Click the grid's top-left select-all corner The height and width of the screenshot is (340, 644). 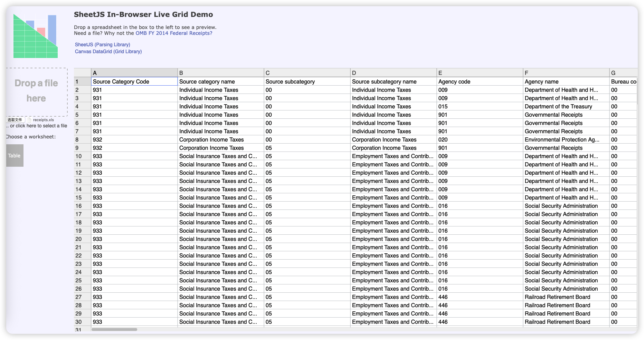[82, 73]
